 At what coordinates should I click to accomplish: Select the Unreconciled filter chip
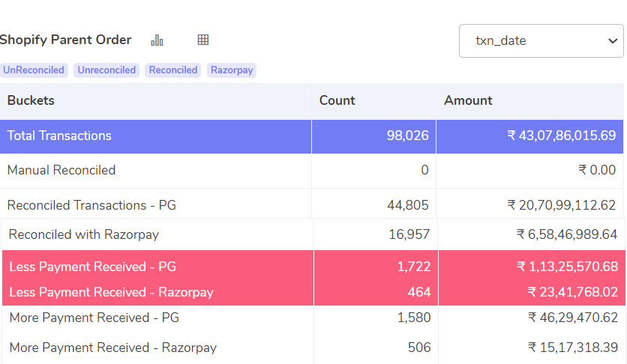point(106,70)
